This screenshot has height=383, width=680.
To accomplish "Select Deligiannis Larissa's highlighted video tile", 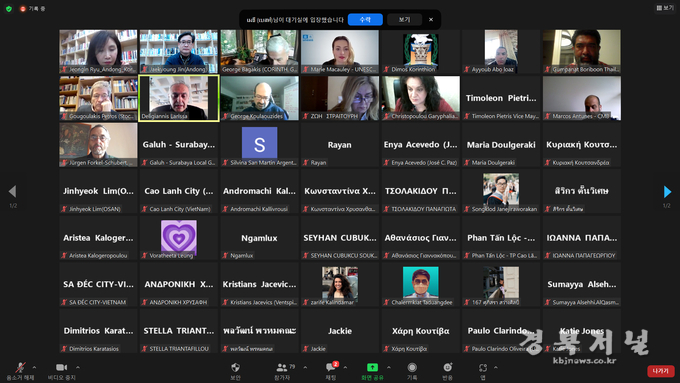I will click(179, 98).
